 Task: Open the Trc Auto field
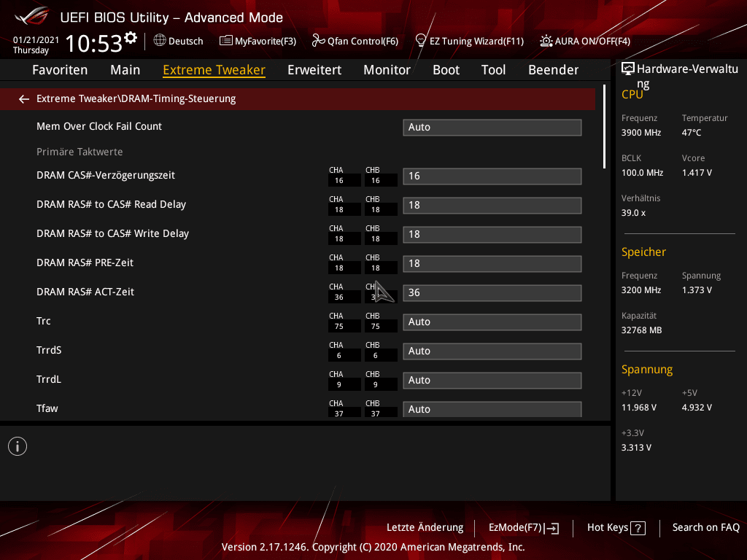tap(492, 322)
